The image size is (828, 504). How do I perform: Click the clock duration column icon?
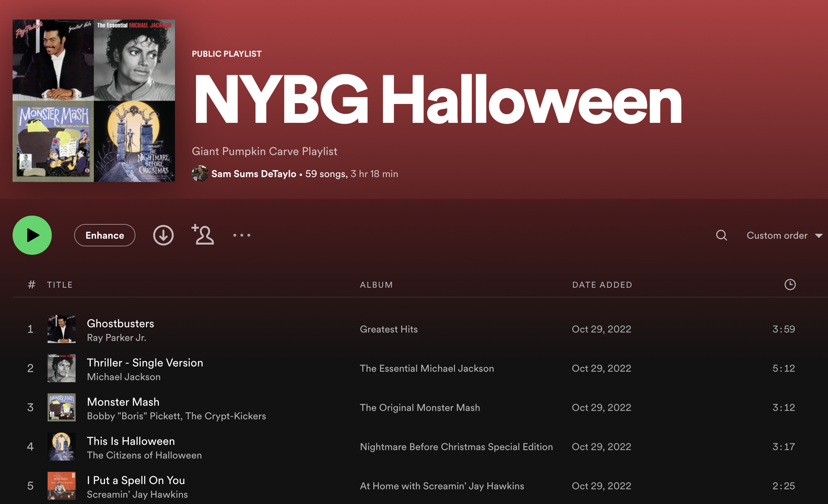coord(790,285)
